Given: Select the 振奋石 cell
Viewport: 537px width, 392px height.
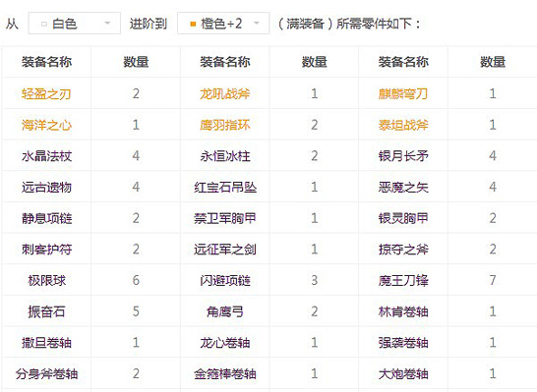Looking at the screenshot, I should click(x=46, y=311).
